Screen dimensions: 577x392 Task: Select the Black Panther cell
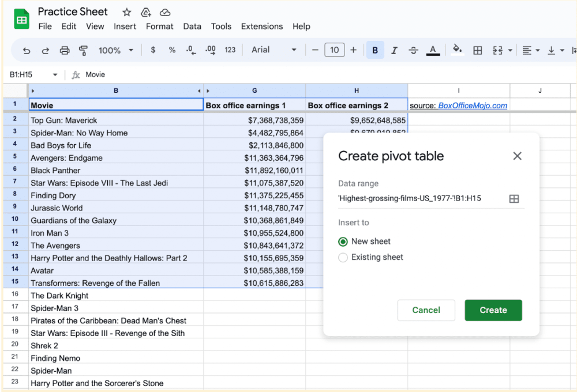pyautogui.click(x=116, y=170)
